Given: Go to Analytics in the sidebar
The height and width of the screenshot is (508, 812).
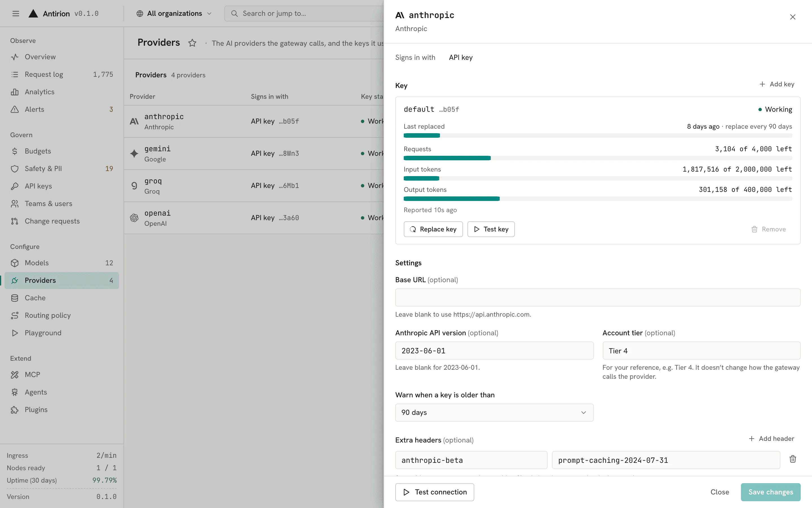Looking at the screenshot, I should tap(62, 92).
